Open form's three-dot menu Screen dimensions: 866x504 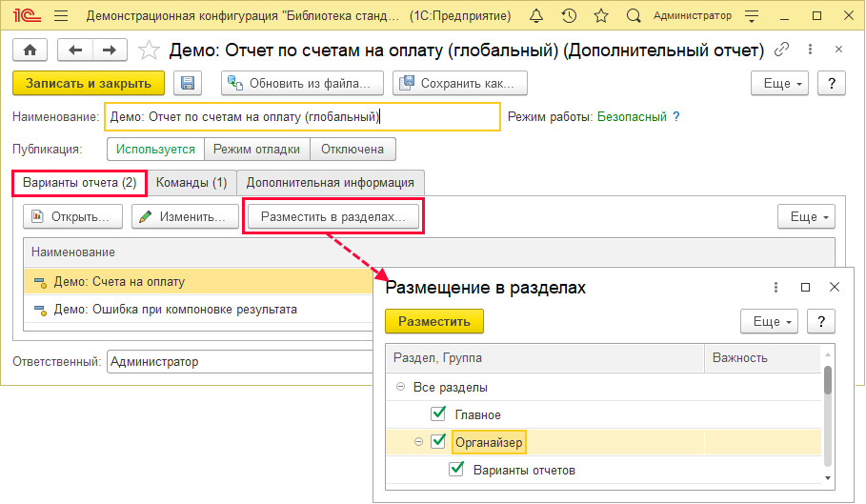tap(810, 50)
